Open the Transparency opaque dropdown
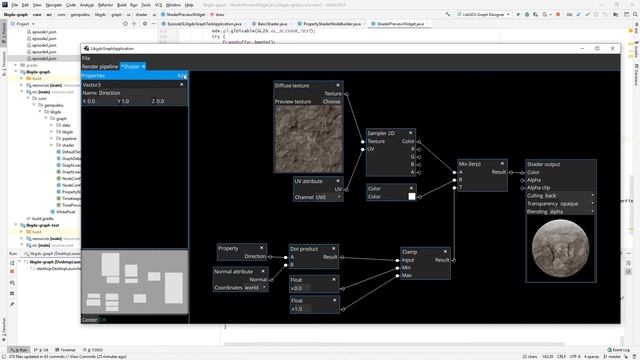This screenshot has height=360, width=640. 560,203
